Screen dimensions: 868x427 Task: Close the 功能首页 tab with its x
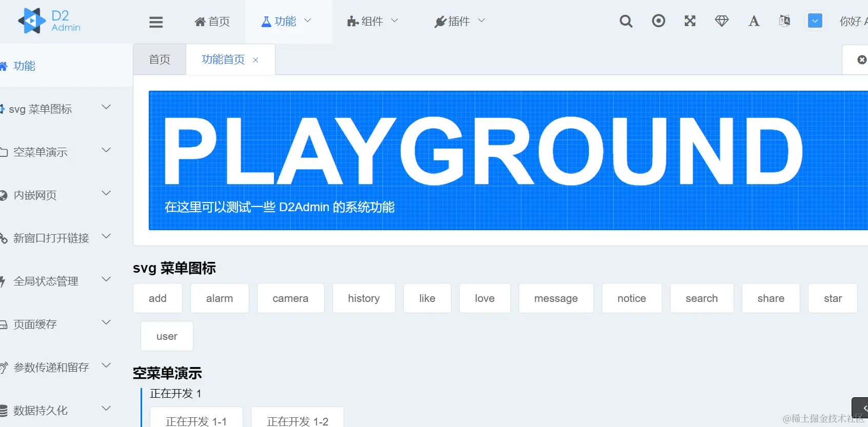255,60
